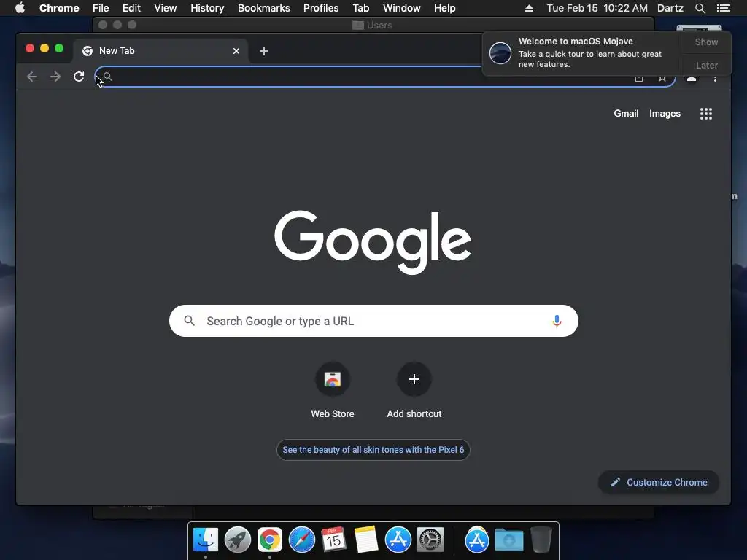Open the History menu

[x=207, y=8]
